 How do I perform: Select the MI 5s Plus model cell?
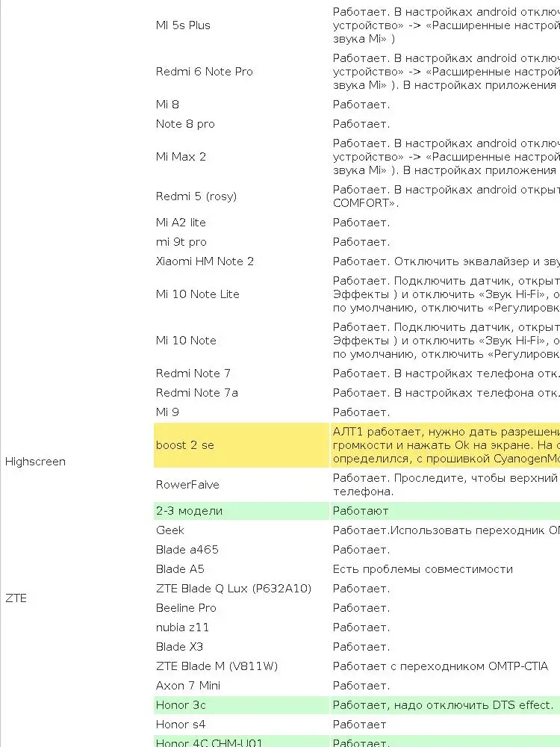183,25
